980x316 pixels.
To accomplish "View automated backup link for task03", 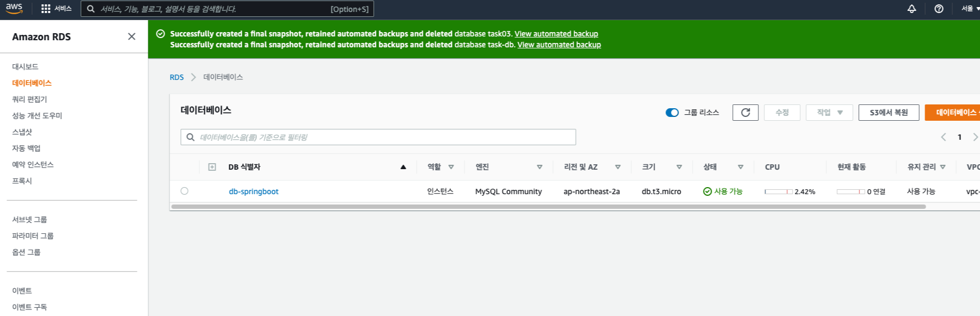I will point(556,34).
